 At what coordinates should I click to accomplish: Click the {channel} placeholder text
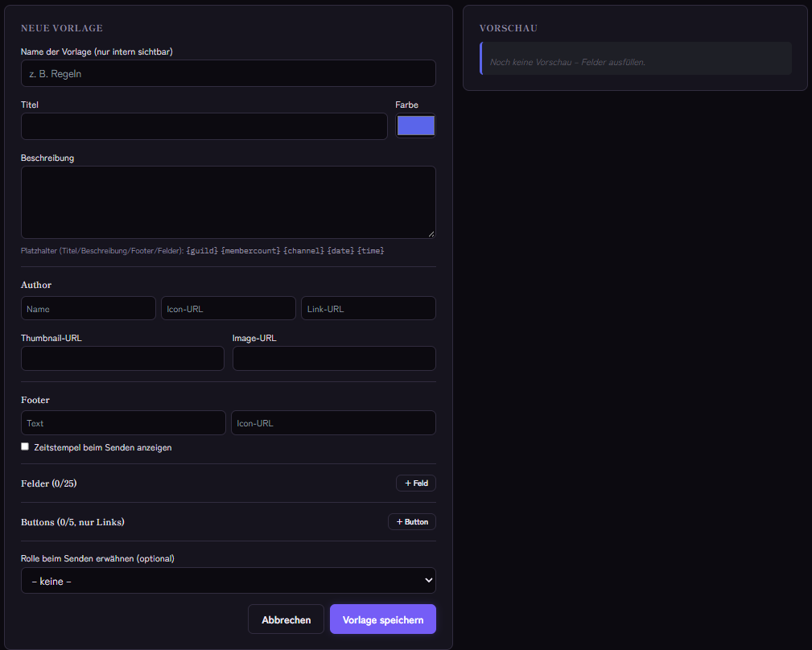304,250
